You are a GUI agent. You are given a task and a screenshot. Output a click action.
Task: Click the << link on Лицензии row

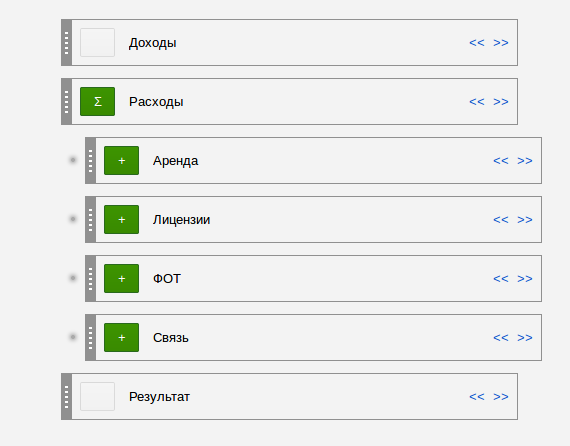[501, 220]
